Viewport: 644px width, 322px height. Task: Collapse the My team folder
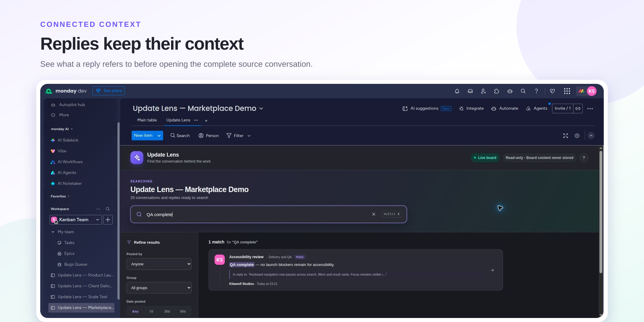click(53, 232)
